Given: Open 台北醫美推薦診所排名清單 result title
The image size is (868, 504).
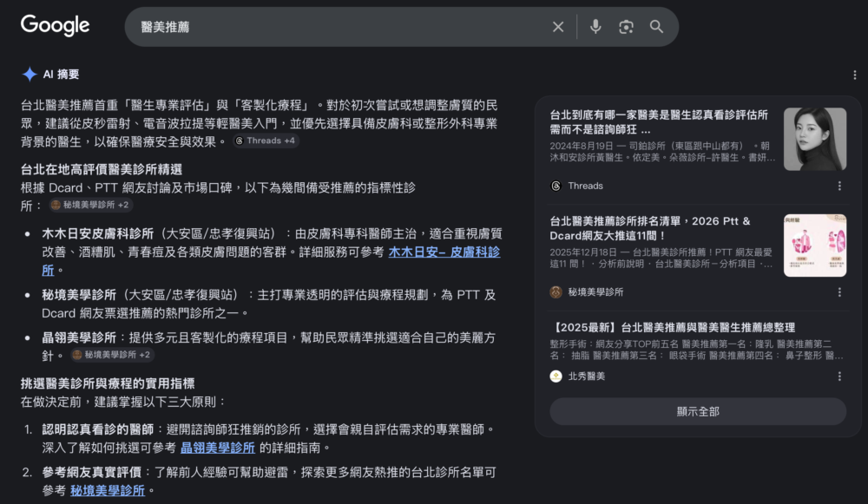Looking at the screenshot, I should click(x=650, y=228).
